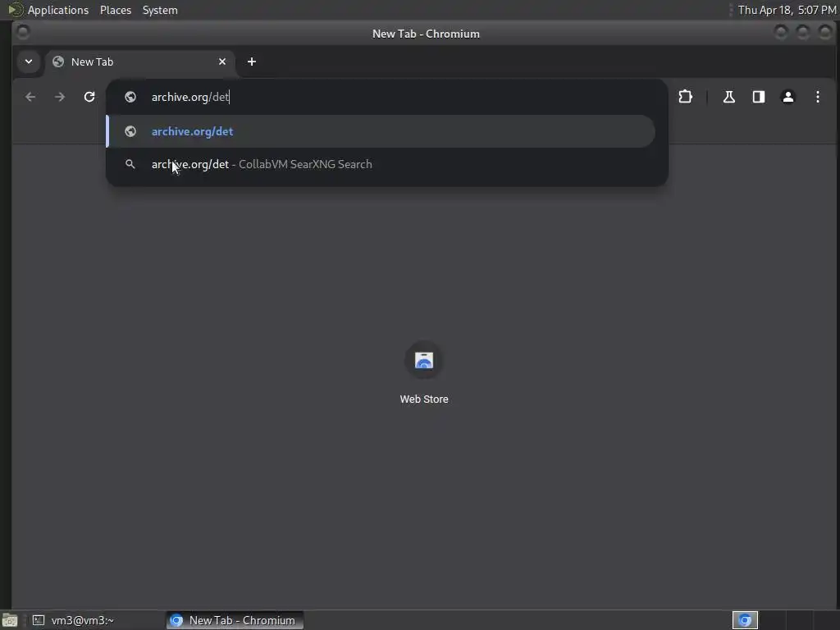Open the Applications menu
Viewport: 840px width, 630px height.
coord(58,10)
